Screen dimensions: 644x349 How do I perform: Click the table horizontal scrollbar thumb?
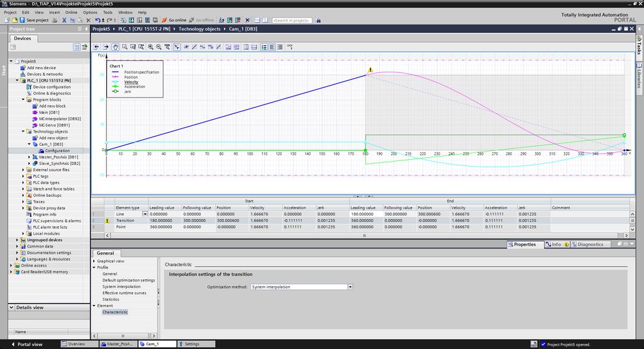tap(364, 236)
